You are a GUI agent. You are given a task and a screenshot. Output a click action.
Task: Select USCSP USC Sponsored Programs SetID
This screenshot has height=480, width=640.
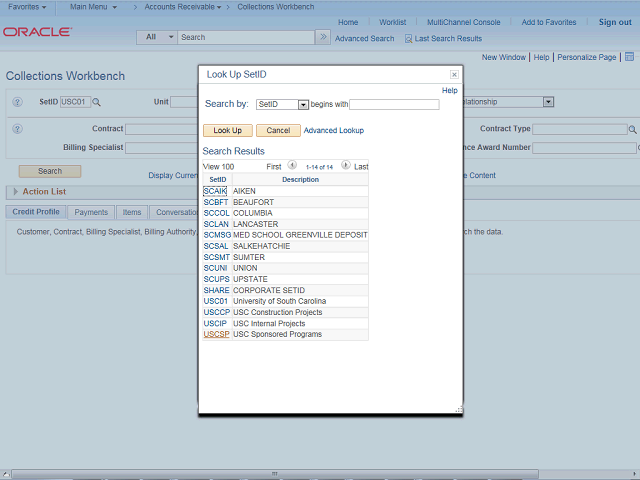(216, 334)
